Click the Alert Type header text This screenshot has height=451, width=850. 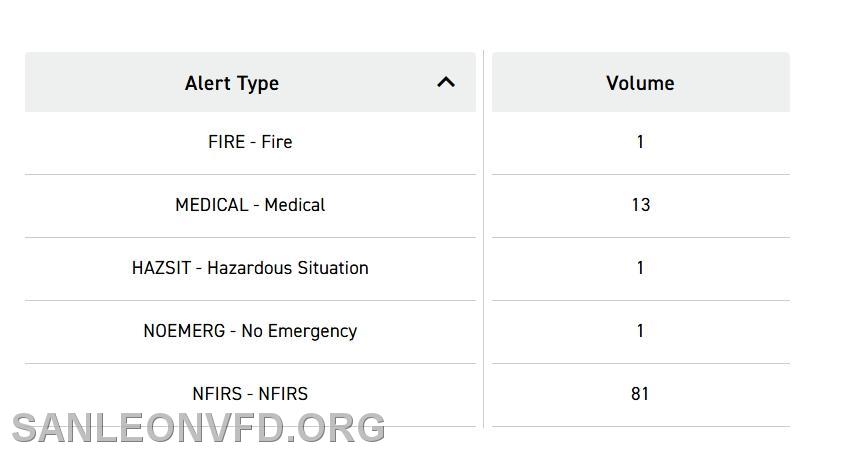pyautogui.click(x=232, y=83)
